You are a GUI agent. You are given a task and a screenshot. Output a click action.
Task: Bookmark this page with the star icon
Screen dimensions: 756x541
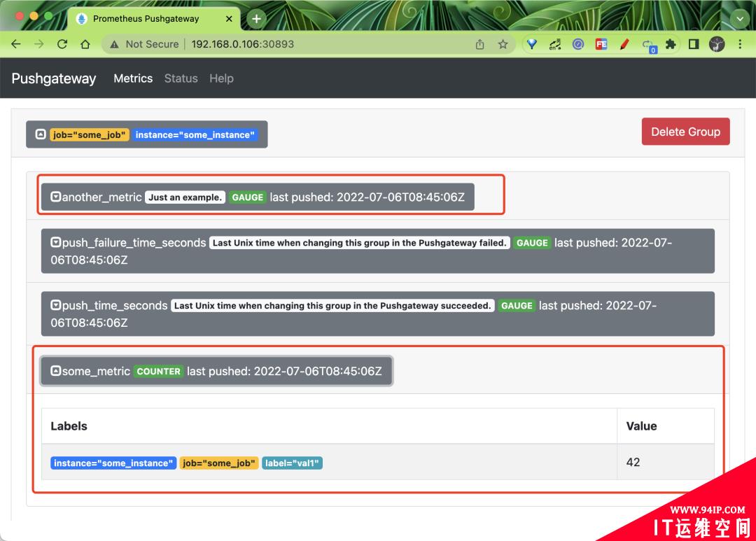click(x=503, y=44)
